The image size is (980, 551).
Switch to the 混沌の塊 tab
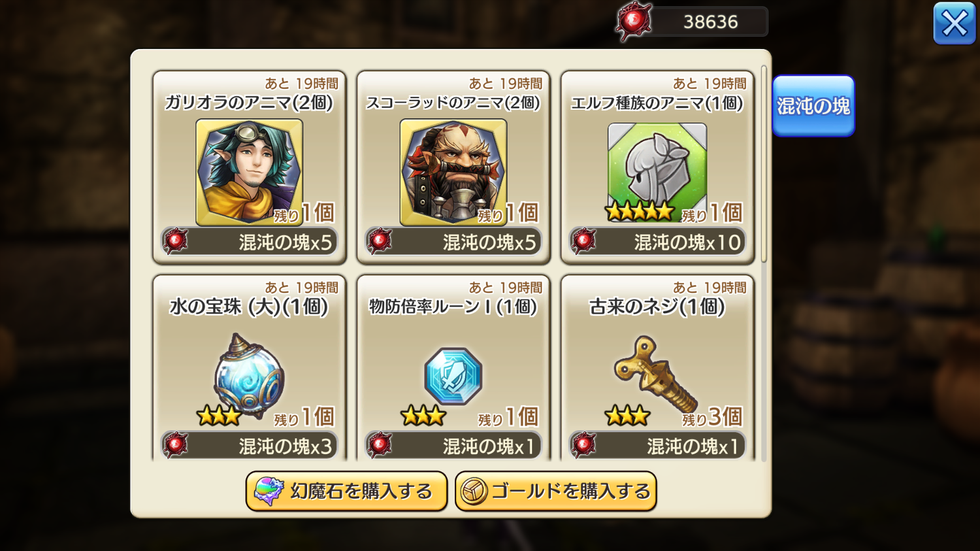(x=813, y=106)
